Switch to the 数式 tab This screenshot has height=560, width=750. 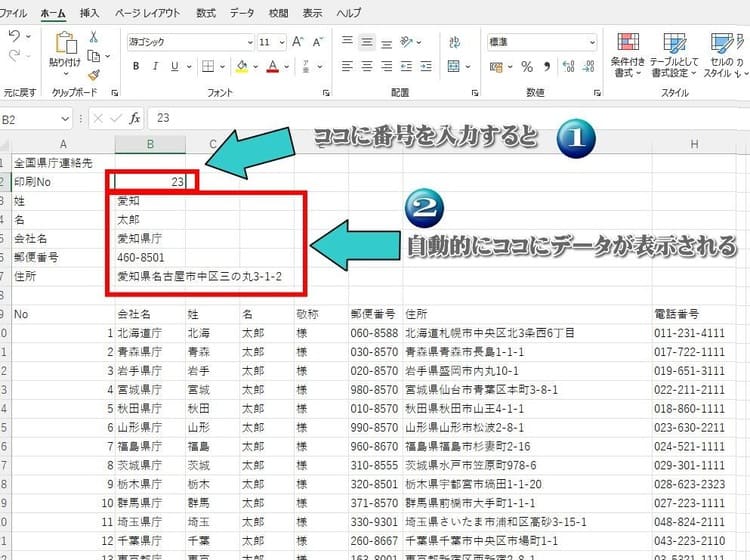pyautogui.click(x=206, y=13)
